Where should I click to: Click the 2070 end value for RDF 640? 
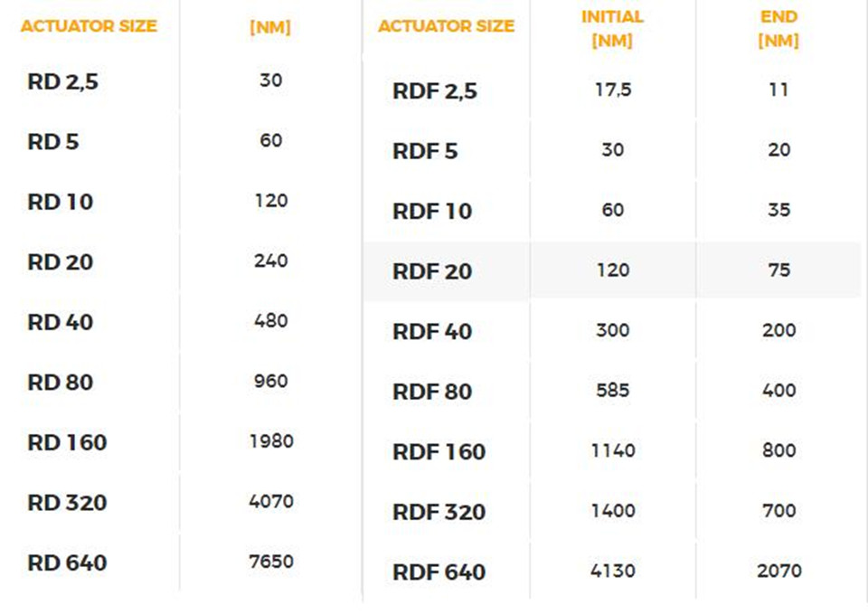point(778,571)
